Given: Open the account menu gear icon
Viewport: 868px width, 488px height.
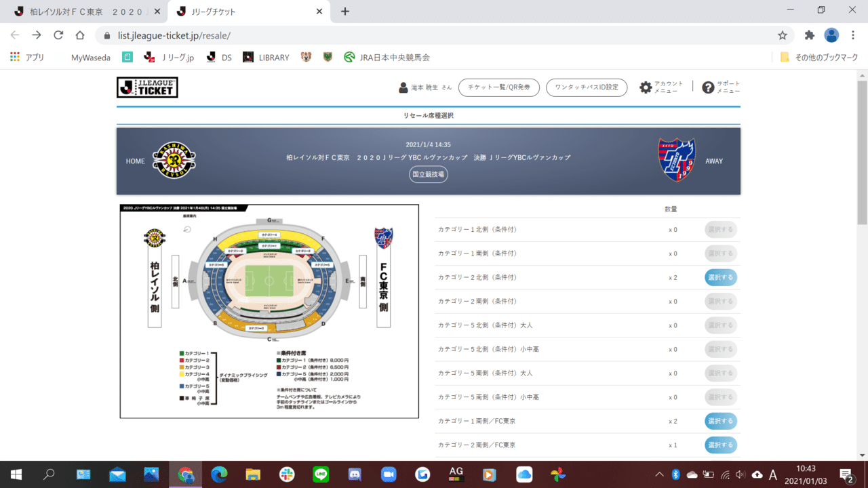Looking at the screenshot, I should pos(646,87).
